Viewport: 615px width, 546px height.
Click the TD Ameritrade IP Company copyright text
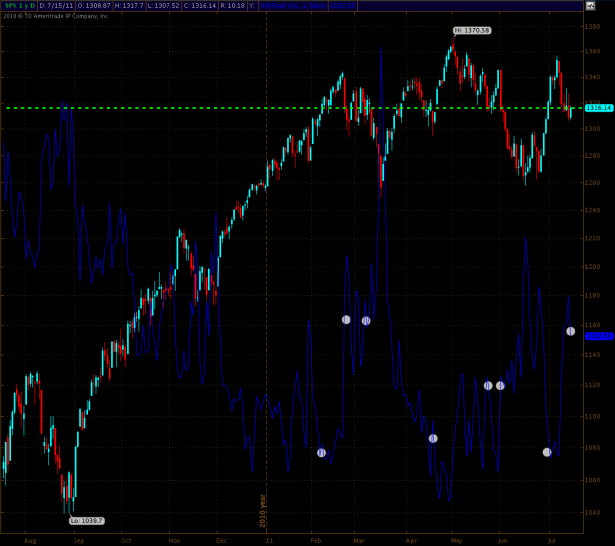coord(55,16)
